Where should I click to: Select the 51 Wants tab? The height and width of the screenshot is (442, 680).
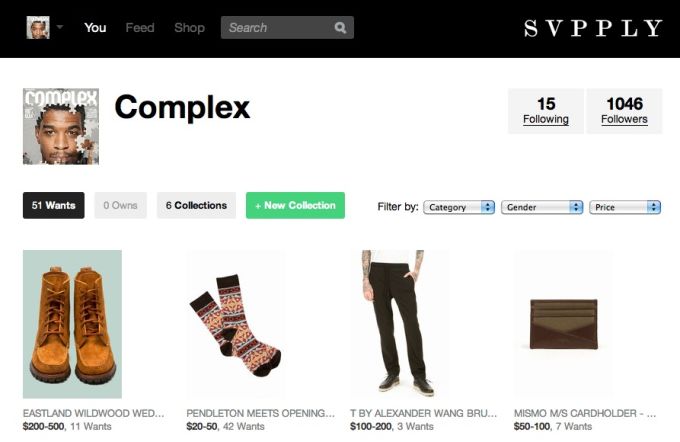point(54,205)
